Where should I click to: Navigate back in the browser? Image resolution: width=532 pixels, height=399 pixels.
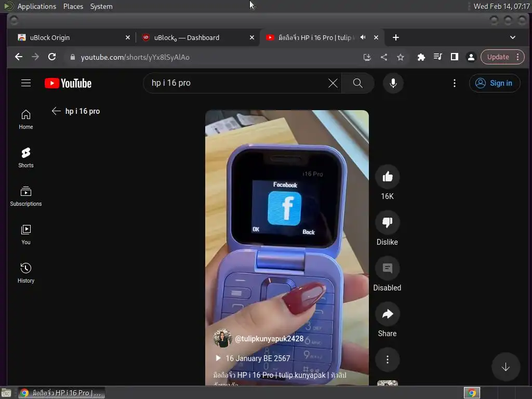pyautogui.click(x=19, y=57)
